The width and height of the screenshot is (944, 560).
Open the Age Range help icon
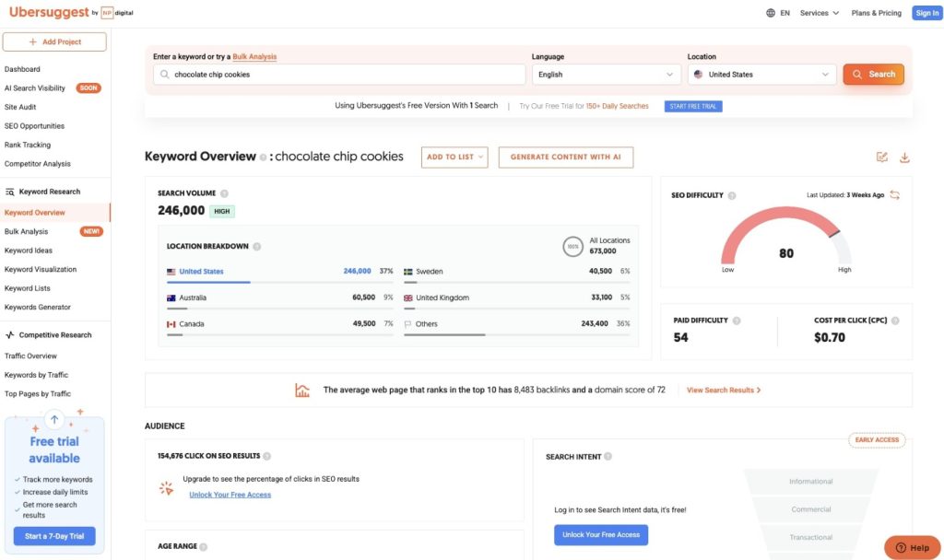(204, 547)
